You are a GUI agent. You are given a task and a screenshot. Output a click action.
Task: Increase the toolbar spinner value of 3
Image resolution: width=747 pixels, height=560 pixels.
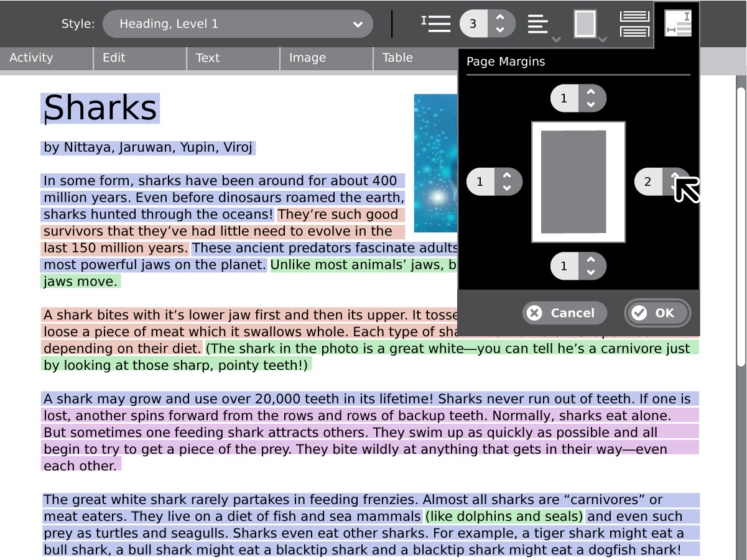pos(500,18)
